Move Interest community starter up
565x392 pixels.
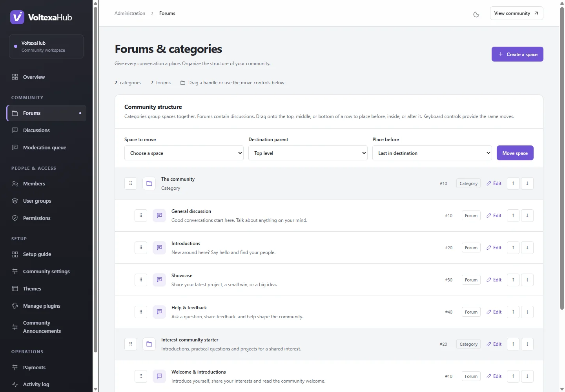(x=513, y=344)
